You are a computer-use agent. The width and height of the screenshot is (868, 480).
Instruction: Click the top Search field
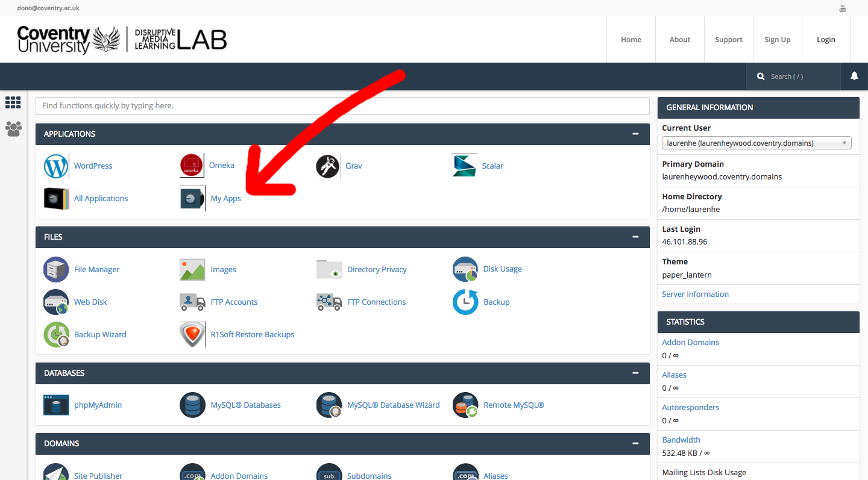pos(793,76)
